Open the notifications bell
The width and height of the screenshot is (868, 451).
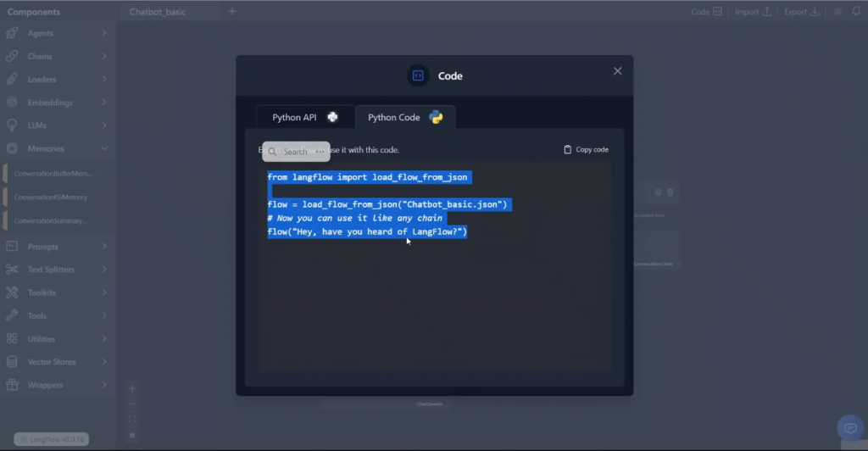pyautogui.click(x=856, y=12)
